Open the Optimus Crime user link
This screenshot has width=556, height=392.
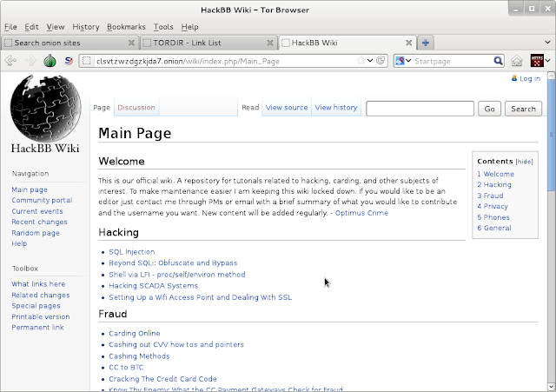click(x=361, y=213)
